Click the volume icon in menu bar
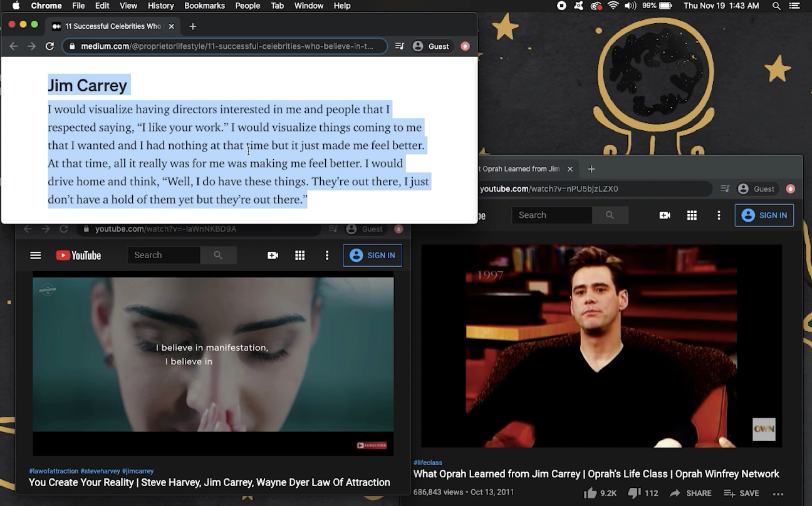This screenshot has width=812, height=506. pyautogui.click(x=630, y=6)
